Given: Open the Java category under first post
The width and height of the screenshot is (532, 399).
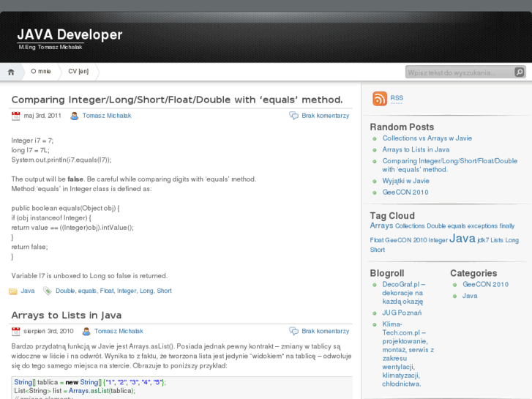Looking at the screenshot, I should click(28, 291).
